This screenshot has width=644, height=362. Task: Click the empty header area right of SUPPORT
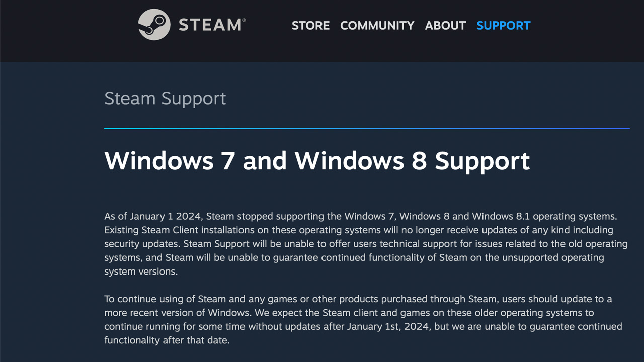(x=584, y=26)
